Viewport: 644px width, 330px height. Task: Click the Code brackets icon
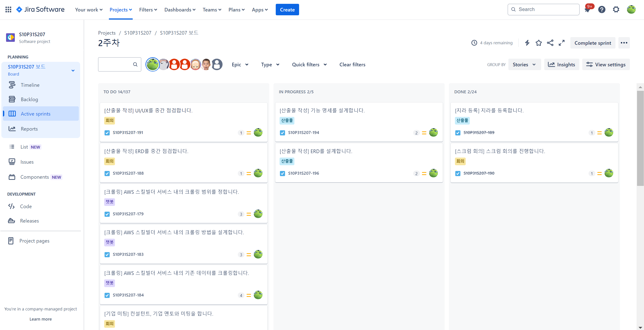pos(11,206)
